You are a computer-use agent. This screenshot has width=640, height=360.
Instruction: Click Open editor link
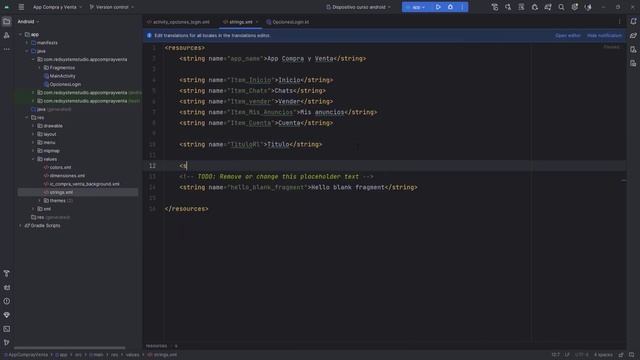(568, 36)
